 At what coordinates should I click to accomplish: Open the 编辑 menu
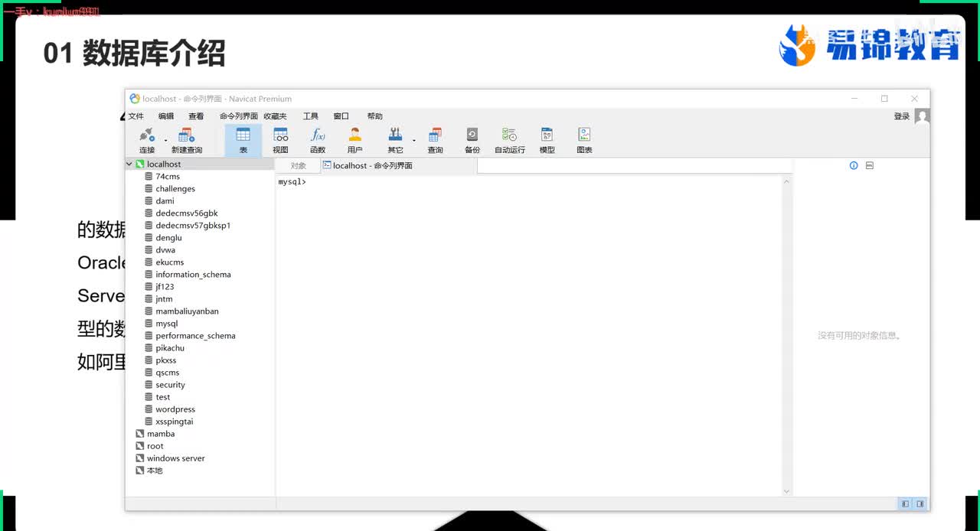(166, 116)
